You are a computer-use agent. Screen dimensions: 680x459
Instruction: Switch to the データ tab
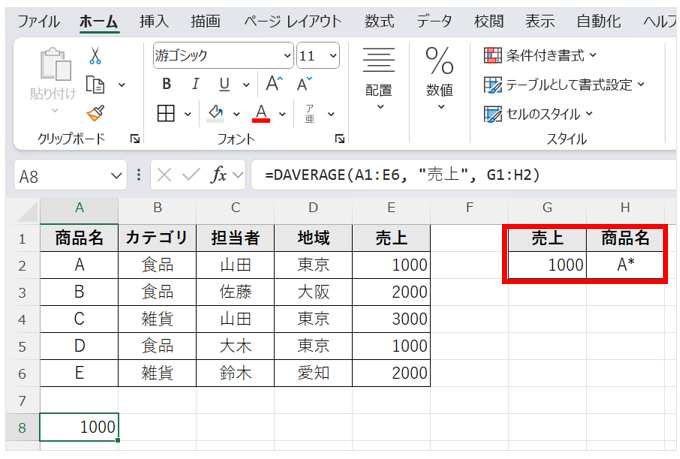434,21
